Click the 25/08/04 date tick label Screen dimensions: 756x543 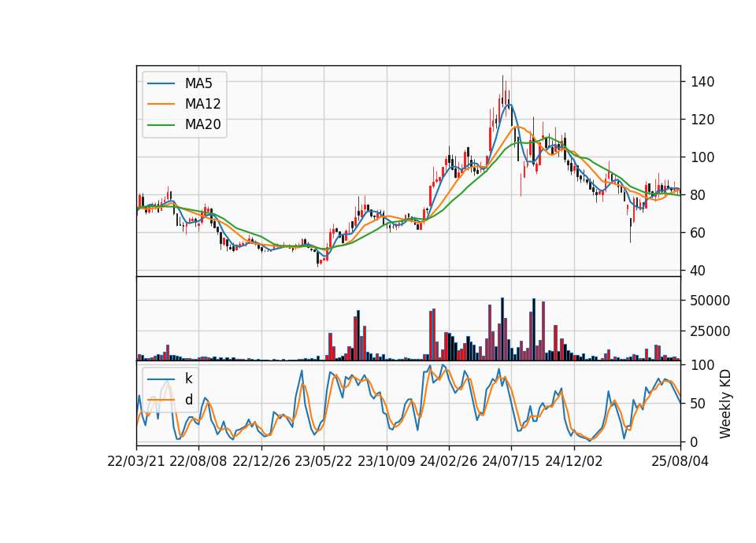(x=680, y=461)
